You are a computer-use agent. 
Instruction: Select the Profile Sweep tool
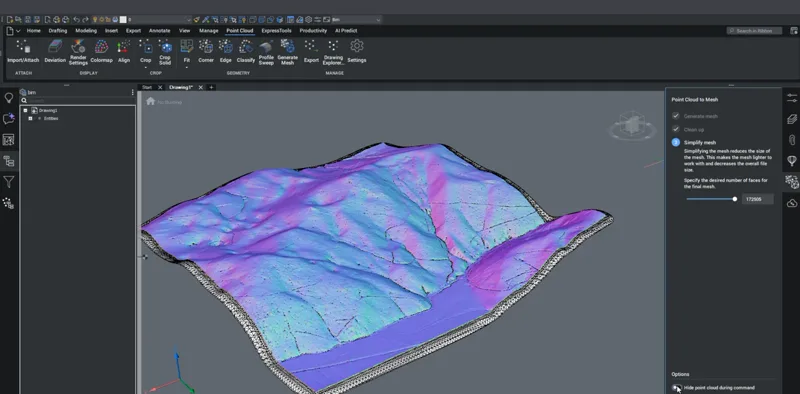click(266, 53)
